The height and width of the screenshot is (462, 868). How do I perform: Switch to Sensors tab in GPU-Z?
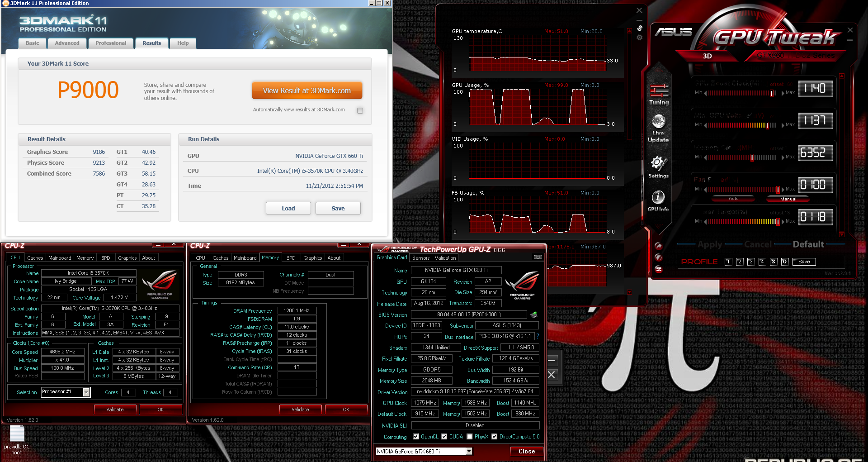pyautogui.click(x=421, y=258)
